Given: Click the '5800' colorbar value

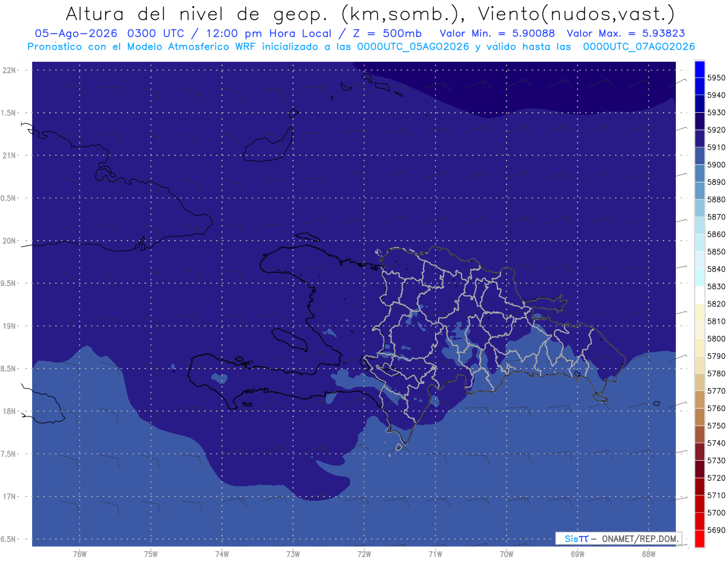Looking at the screenshot, I should click(x=716, y=339).
